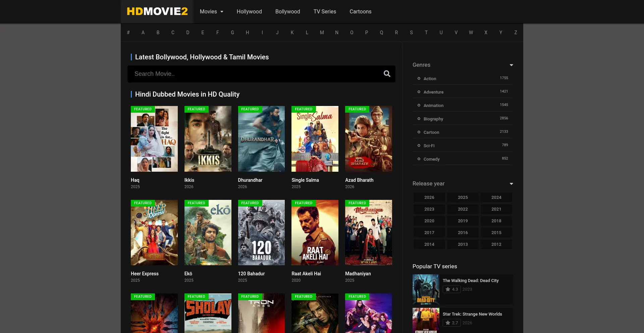Screen dimensions: 644x333
Task: Open the HDMOVIE2 logo homepage
Action: pos(157,11)
